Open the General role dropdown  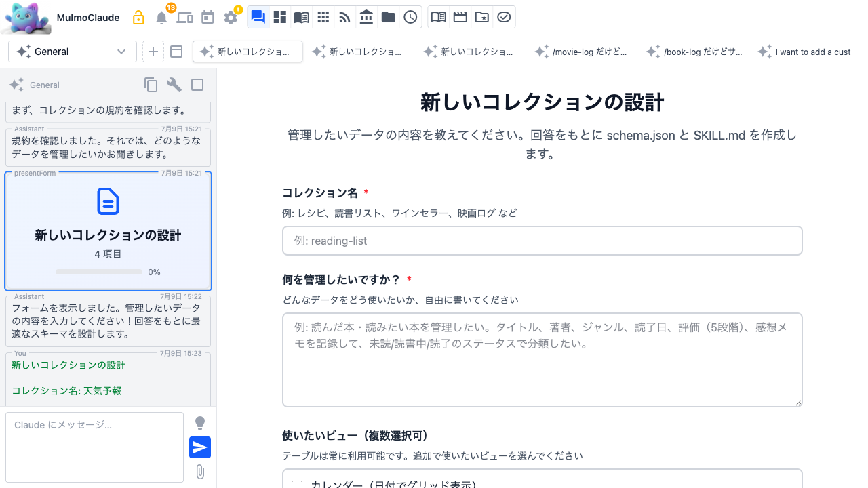coord(73,52)
